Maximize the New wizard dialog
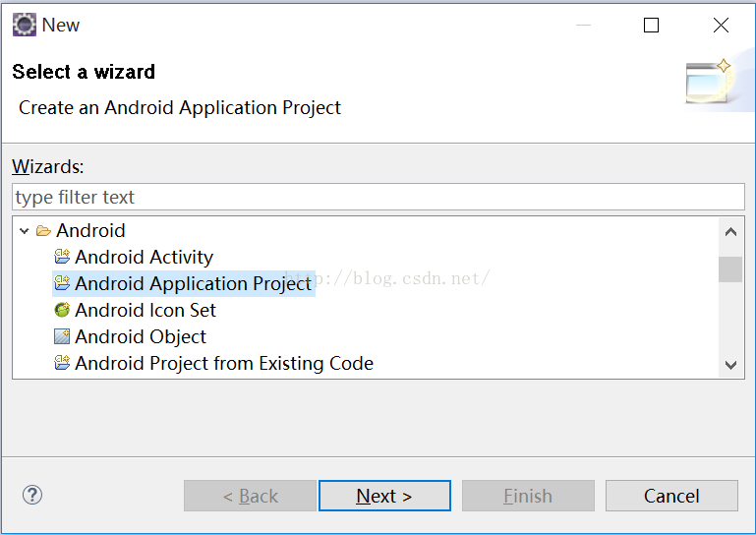 click(652, 26)
